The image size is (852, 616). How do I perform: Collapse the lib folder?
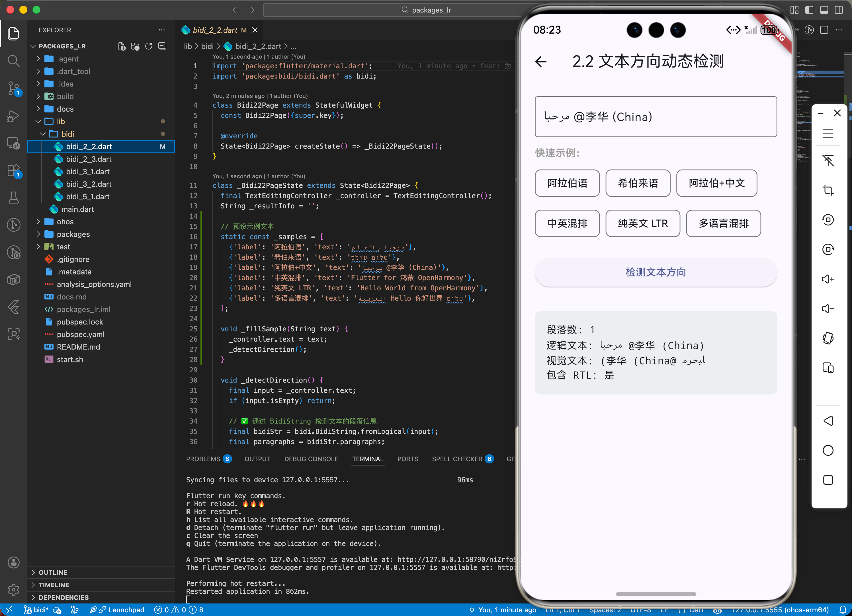[60, 122]
